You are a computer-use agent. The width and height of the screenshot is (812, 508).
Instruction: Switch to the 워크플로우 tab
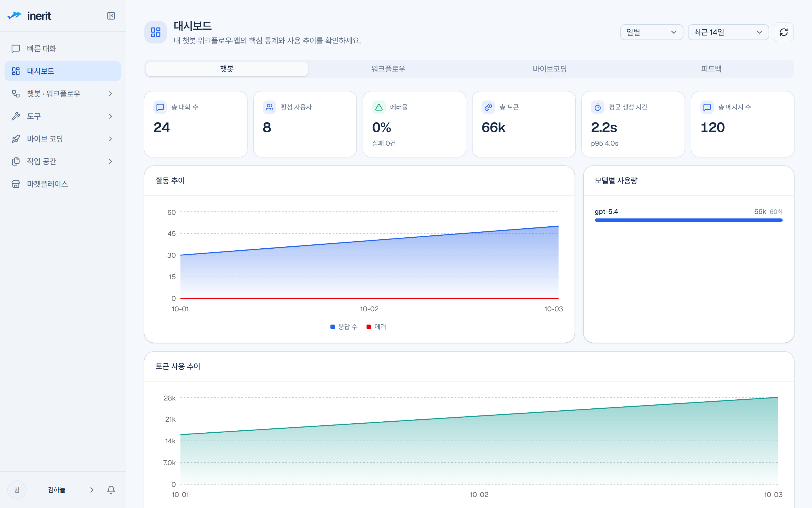click(x=388, y=69)
